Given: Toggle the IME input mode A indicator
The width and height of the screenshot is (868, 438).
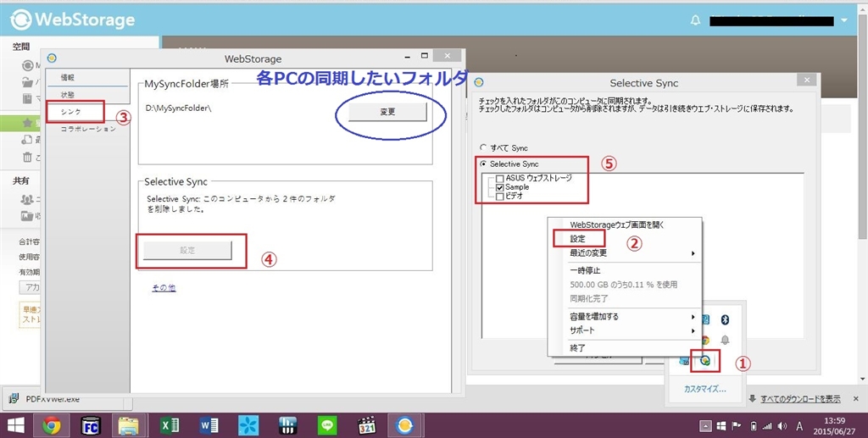Looking at the screenshot, I should tap(799, 426).
